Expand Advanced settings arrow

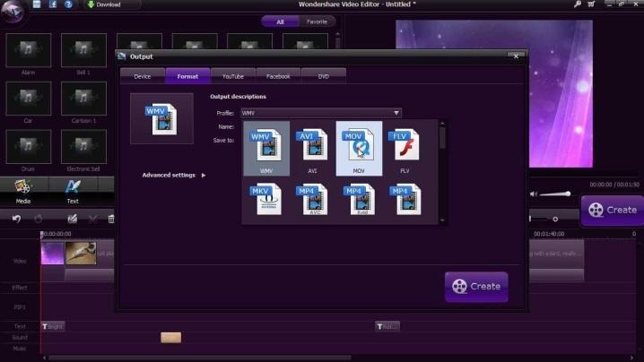[204, 176]
